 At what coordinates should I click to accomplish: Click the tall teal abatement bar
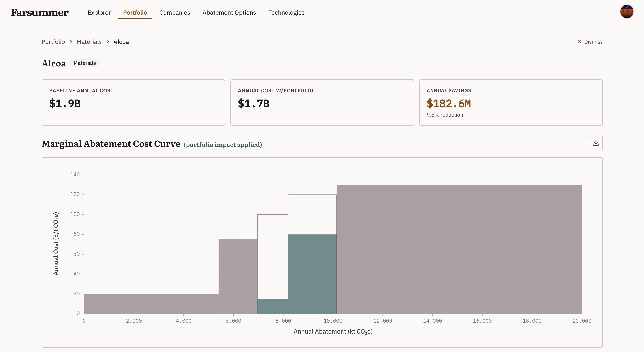point(312,274)
